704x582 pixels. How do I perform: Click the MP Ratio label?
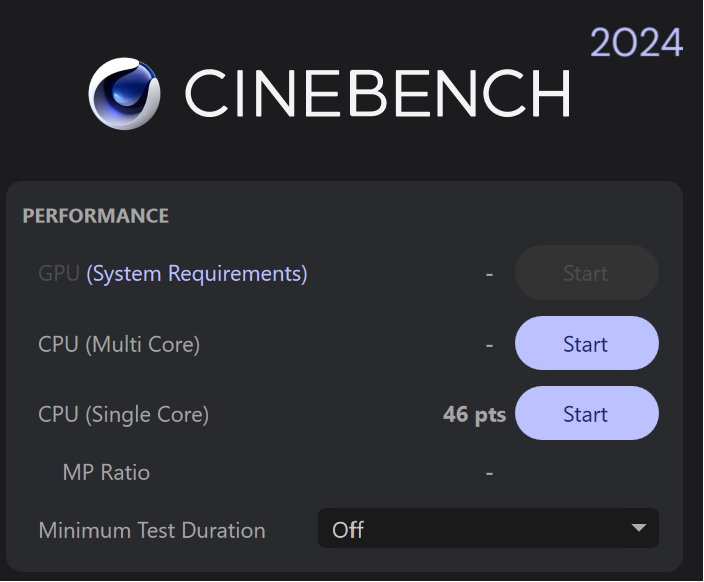point(106,472)
